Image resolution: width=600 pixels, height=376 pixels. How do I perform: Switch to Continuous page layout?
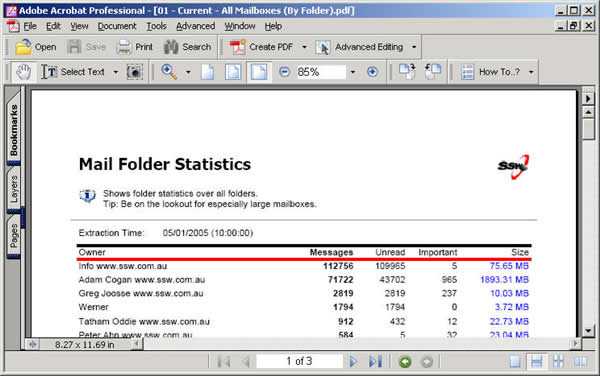[x=536, y=361]
